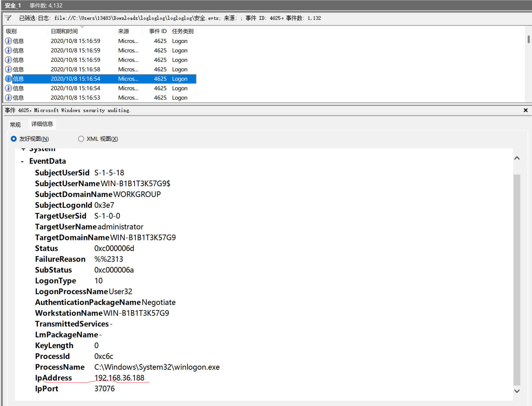
Task: Click info icon of the highlighted 15:16:54 event
Action: [x=8, y=79]
